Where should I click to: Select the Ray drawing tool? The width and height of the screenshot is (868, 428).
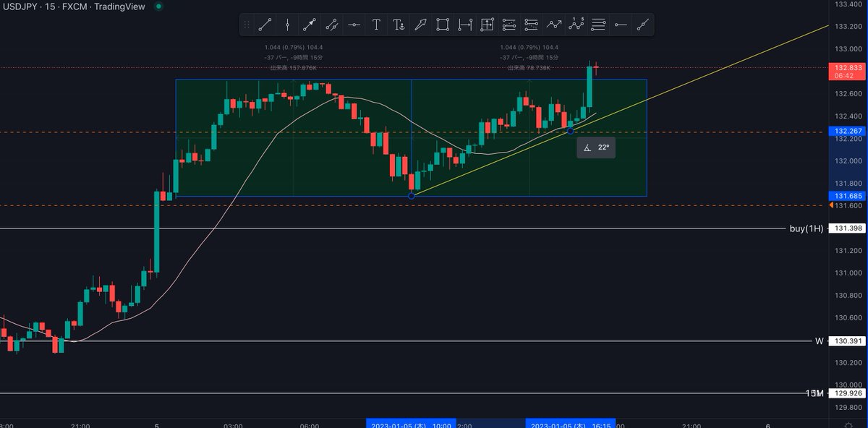coord(310,24)
